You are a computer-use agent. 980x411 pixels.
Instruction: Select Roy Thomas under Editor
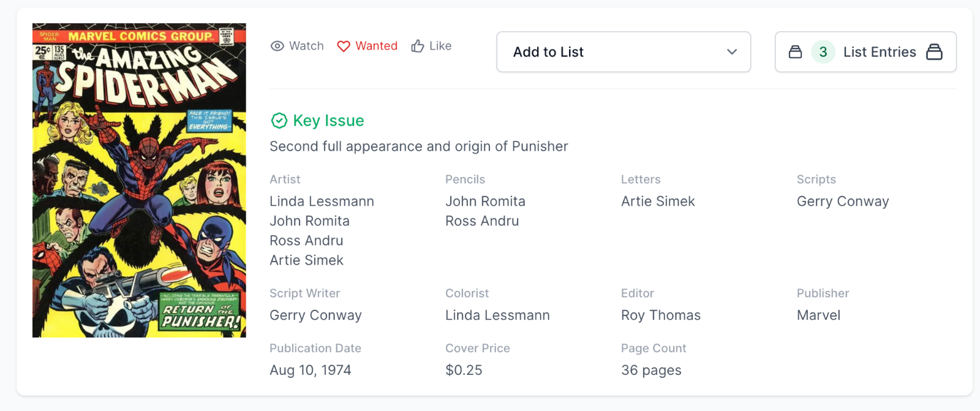pos(661,315)
